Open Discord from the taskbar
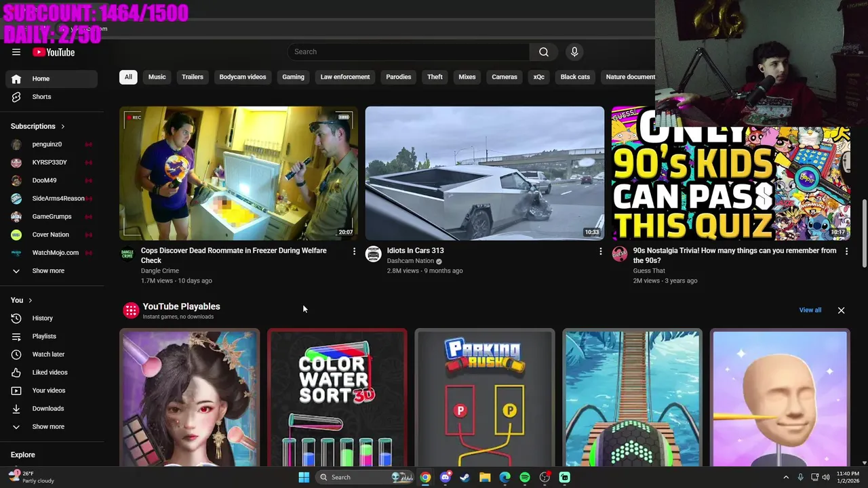Viewport: 868px width, 488px height. click(445, 477)
